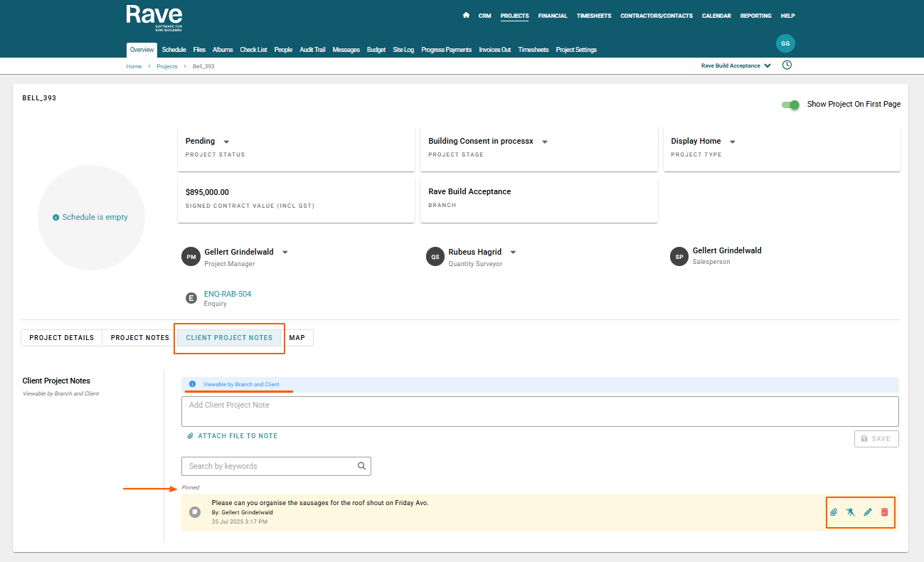Open the Projects menu

click(x=514, y=16)
